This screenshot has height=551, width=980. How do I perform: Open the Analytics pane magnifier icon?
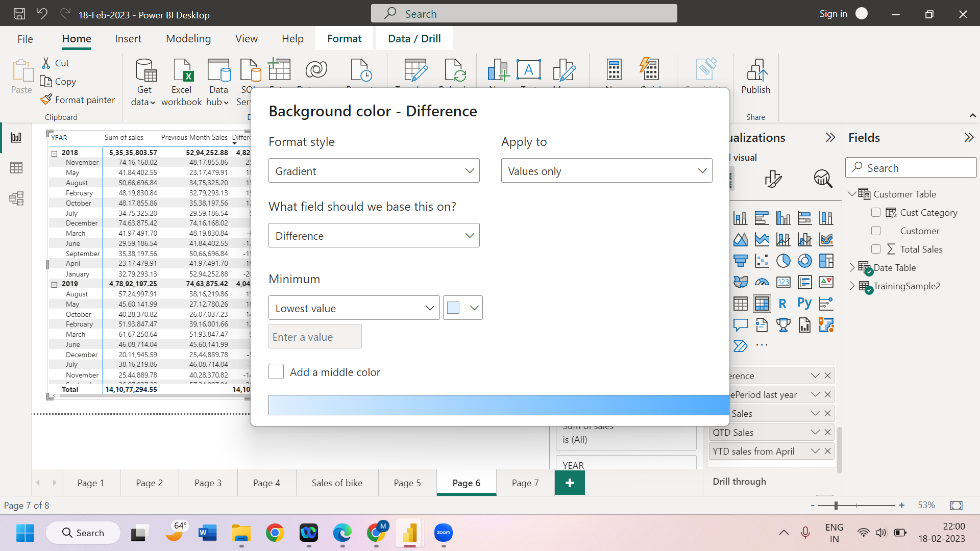tap(823, 179)
